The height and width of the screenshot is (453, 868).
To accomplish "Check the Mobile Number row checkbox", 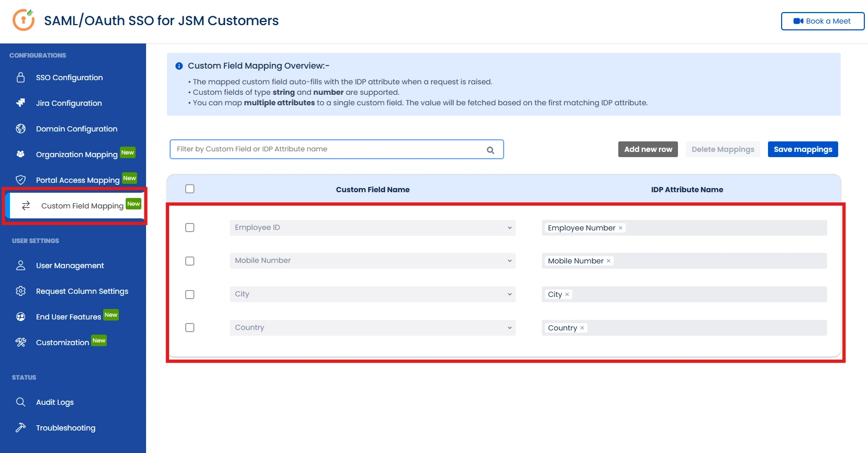I will pos(190,261).
